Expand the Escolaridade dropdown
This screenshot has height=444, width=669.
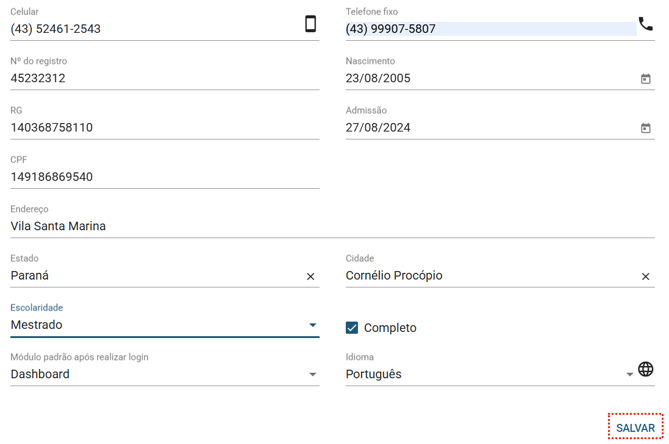[312, 325]
